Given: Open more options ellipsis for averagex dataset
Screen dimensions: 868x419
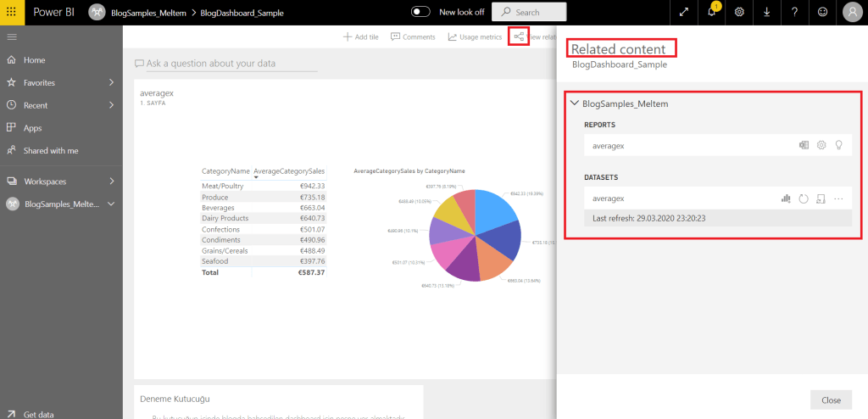Looking at the screenshot, I should coord(839,198).
